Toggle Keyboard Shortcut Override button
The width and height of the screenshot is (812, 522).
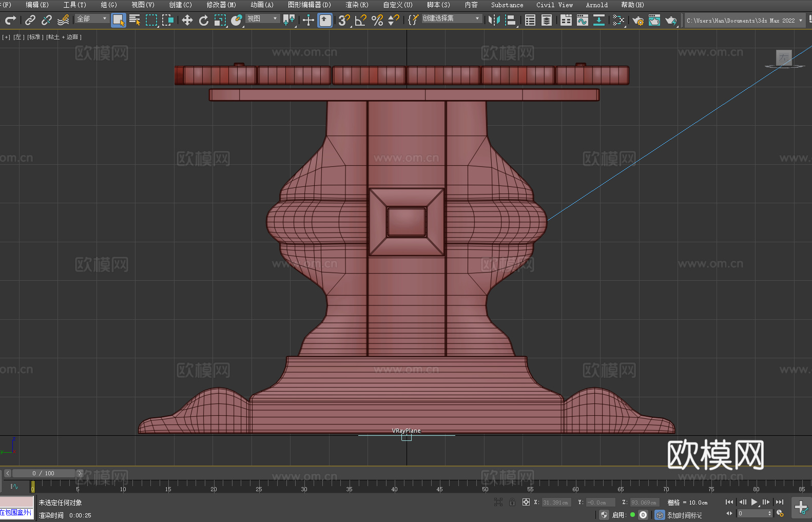(x=325, y=20)
